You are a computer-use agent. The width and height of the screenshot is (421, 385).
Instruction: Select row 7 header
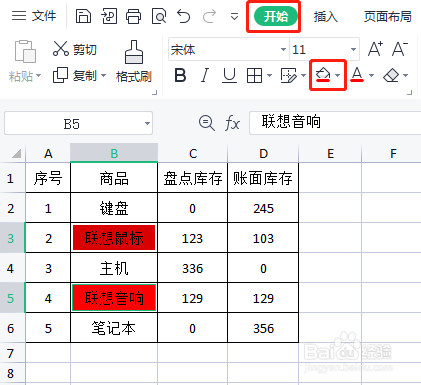click(x=12, y=353)
